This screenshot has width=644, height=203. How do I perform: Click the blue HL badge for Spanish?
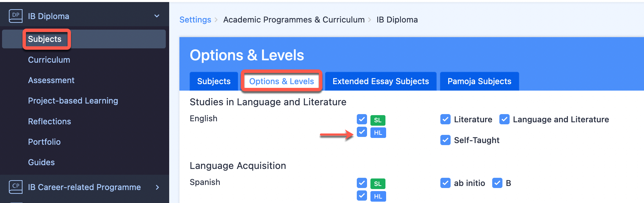click(378, 196)
